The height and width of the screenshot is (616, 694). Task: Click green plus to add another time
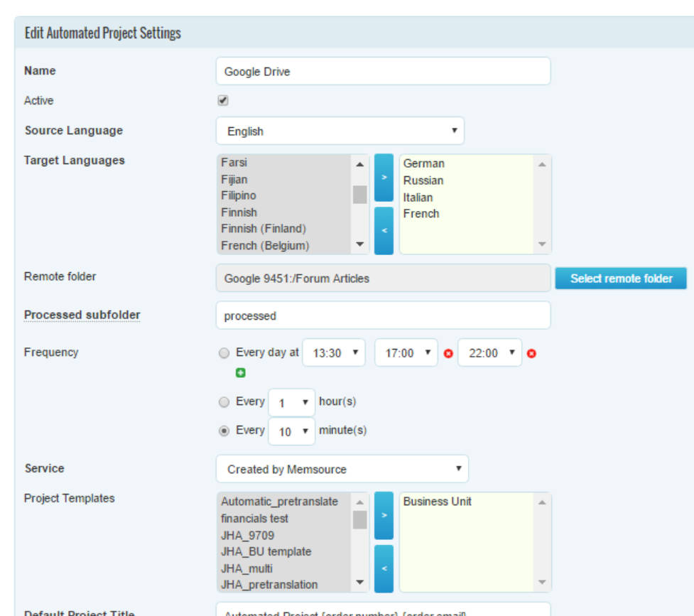(x=241, y=372)
